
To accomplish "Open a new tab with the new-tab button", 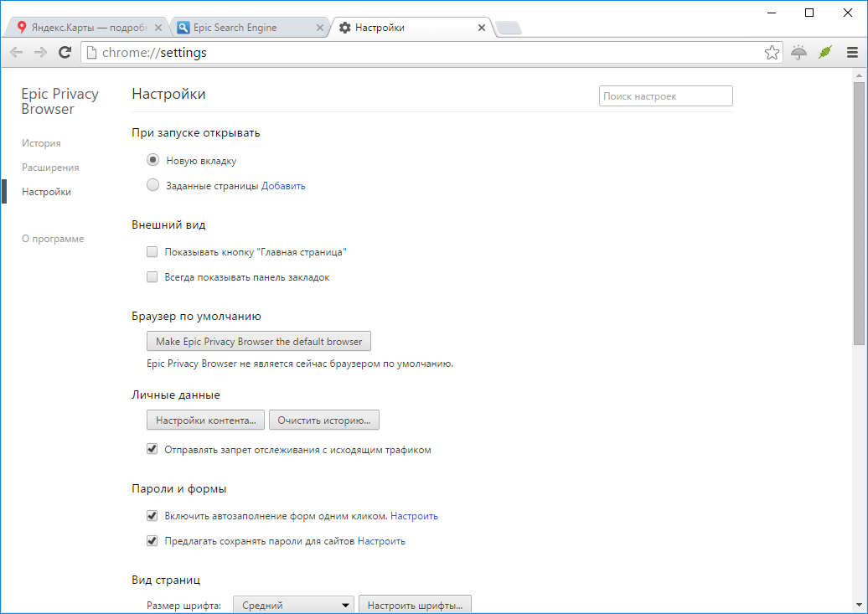I will (508, 28).
